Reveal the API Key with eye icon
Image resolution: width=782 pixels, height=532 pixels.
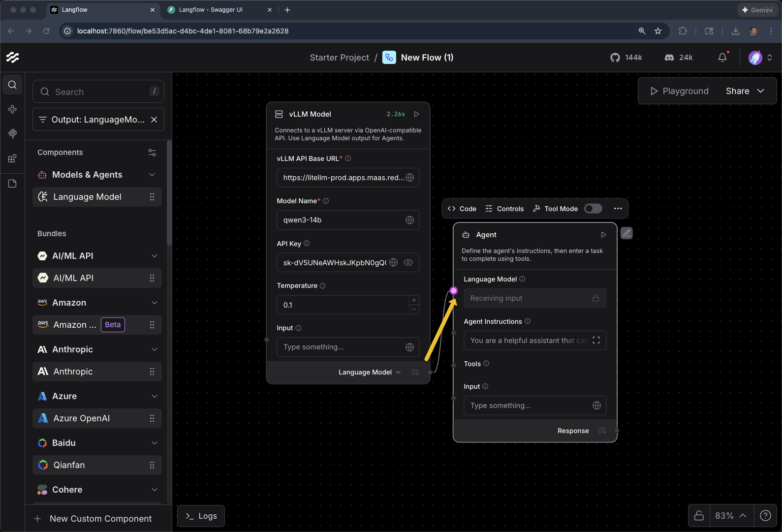[x=408, y=262]
